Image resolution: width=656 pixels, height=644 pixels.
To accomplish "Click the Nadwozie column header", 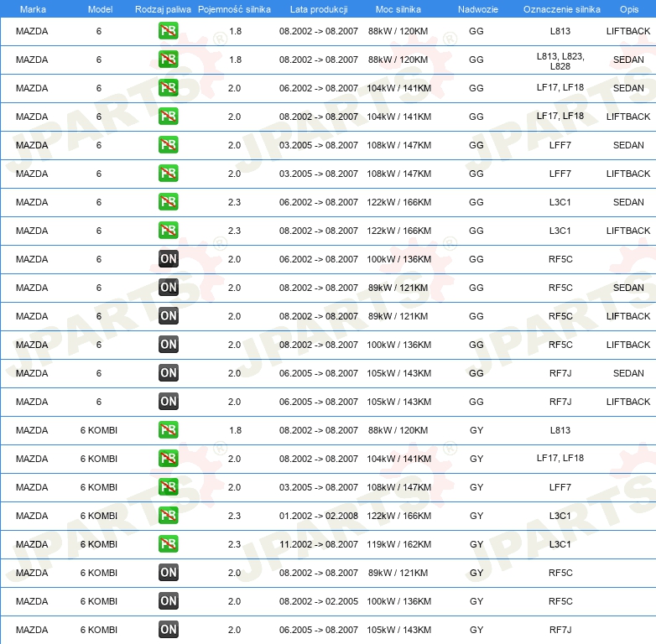I will pos(478,9).
